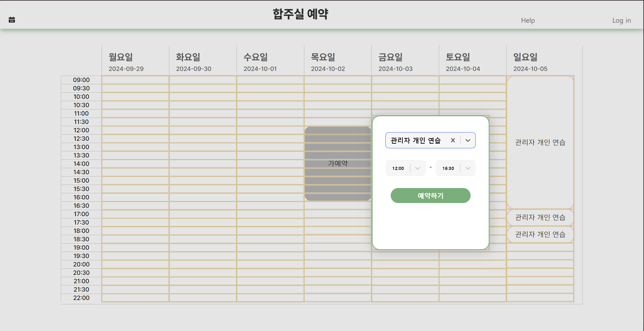Clear the 관리자 개인 연습 selection with X

453,140
